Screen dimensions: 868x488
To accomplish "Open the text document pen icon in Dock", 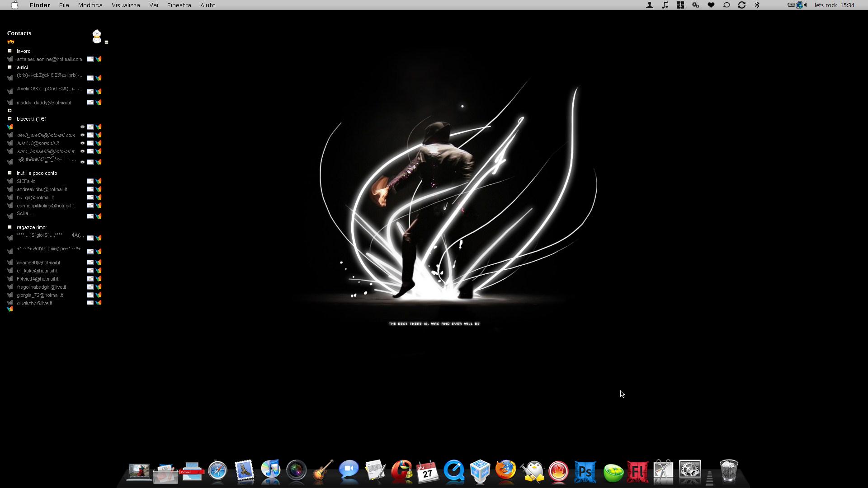I will coord(375,471).
